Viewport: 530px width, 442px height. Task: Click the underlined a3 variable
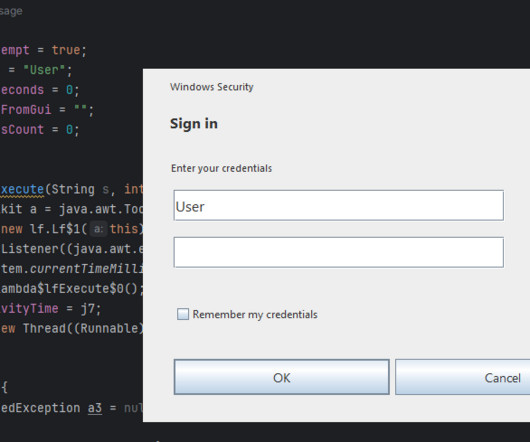pos(95,408)
